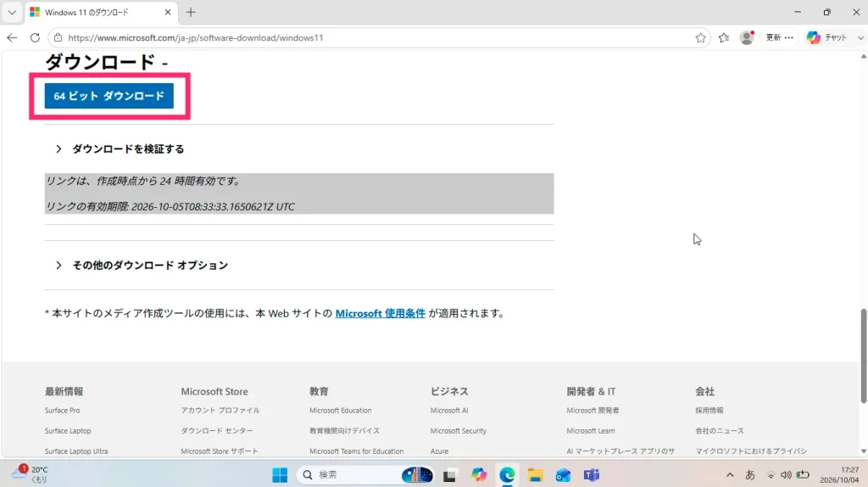Switch to Microsoft Edge in the taskbar
This screenshot has width=868, height=487.
pos(507,475)
